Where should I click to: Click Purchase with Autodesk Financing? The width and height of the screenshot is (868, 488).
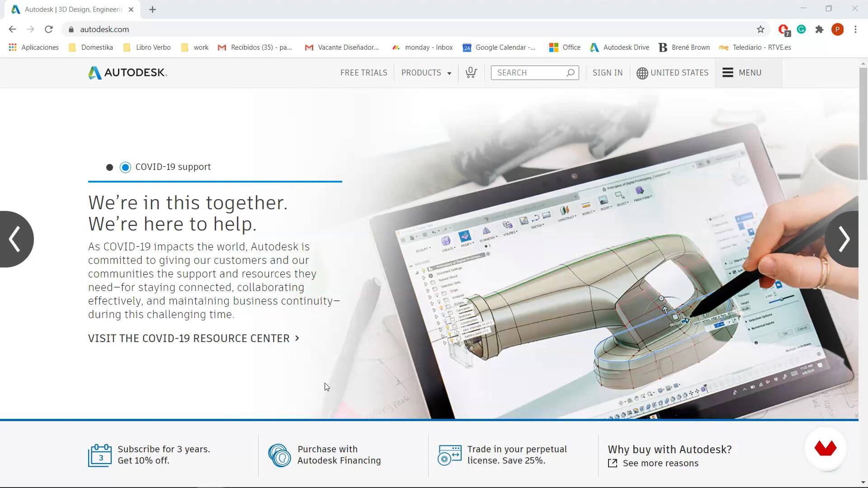coord(339,455)
